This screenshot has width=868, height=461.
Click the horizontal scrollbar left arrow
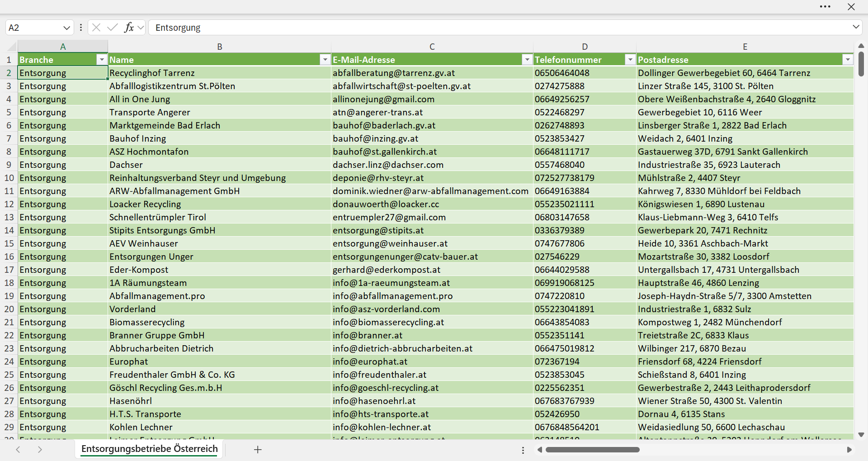tap(540, 450)
